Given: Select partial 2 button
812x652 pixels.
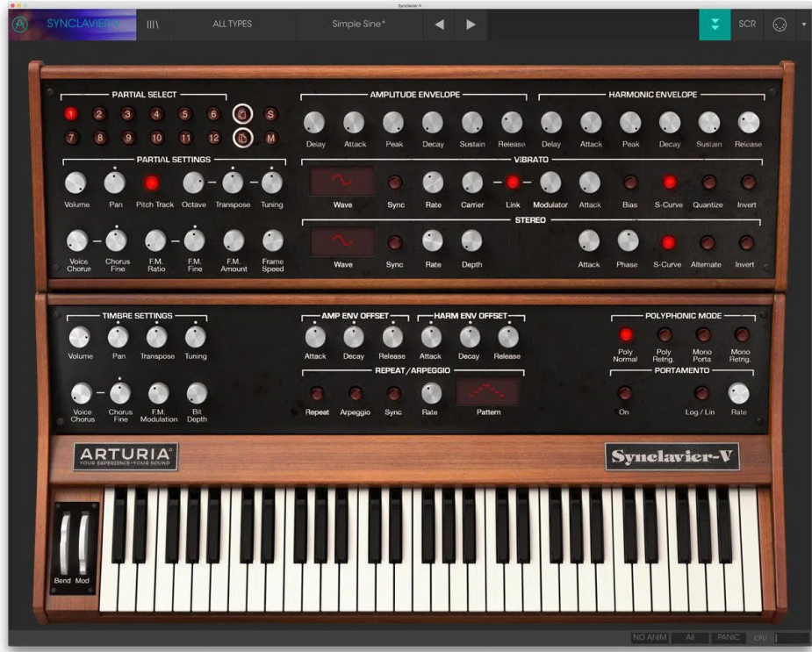Looking at the screenshot, I should (x=99, y=114).
